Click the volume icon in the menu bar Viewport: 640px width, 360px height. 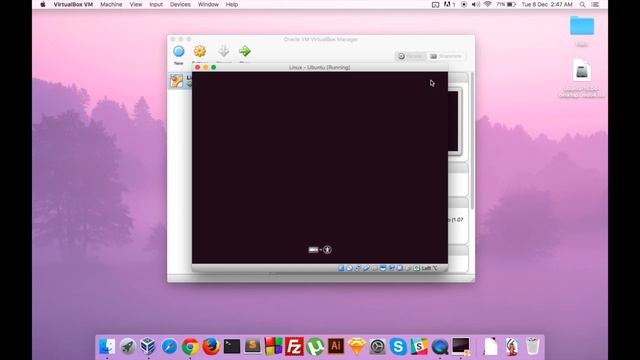pos(476,4)
